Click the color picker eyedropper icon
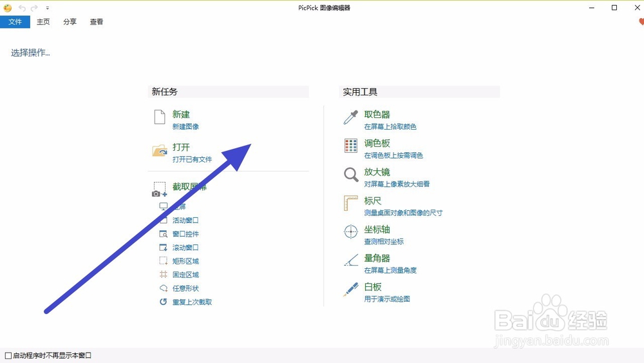The image size is (644, 363). coord(351,117)
